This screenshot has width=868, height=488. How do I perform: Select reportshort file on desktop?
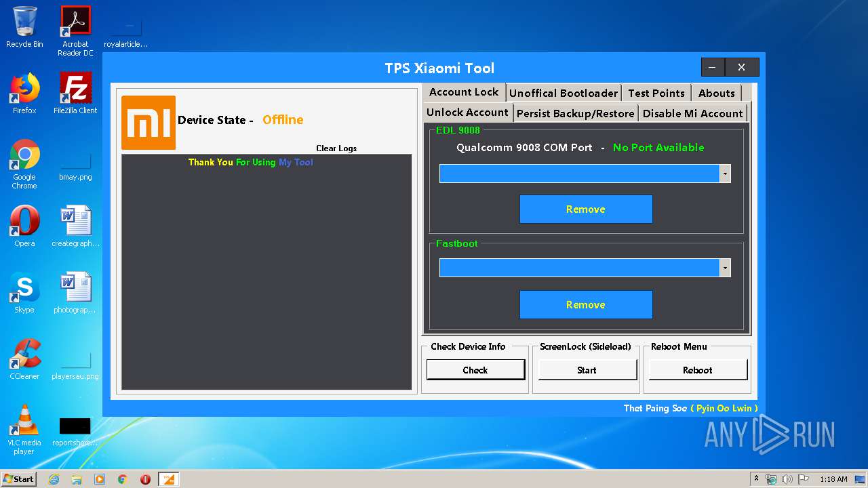click(75, 432)
